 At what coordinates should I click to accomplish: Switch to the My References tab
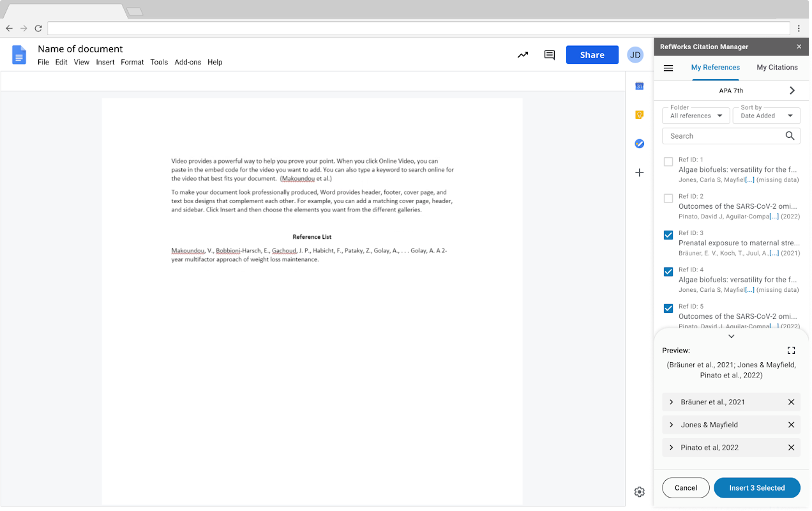coord(716,68)
